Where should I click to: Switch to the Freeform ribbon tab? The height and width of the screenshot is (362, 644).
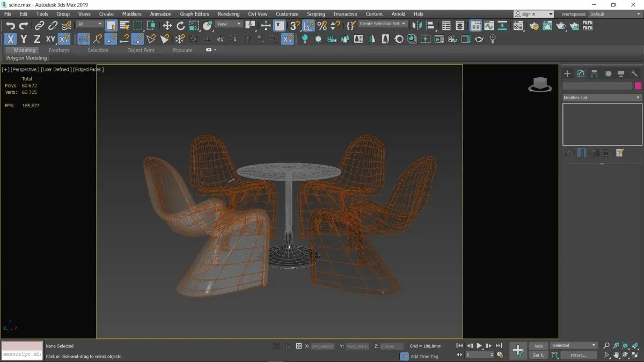click(x=59, y=50)
